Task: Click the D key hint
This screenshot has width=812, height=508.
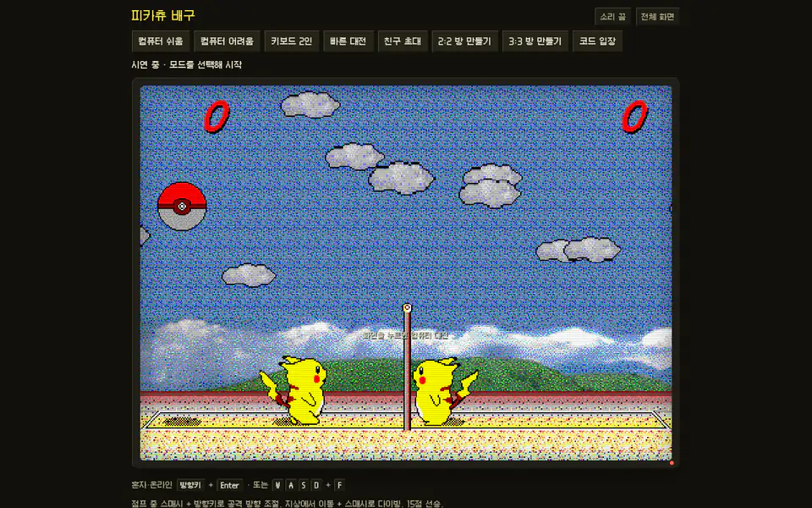Action: click(x=315, y=485)
